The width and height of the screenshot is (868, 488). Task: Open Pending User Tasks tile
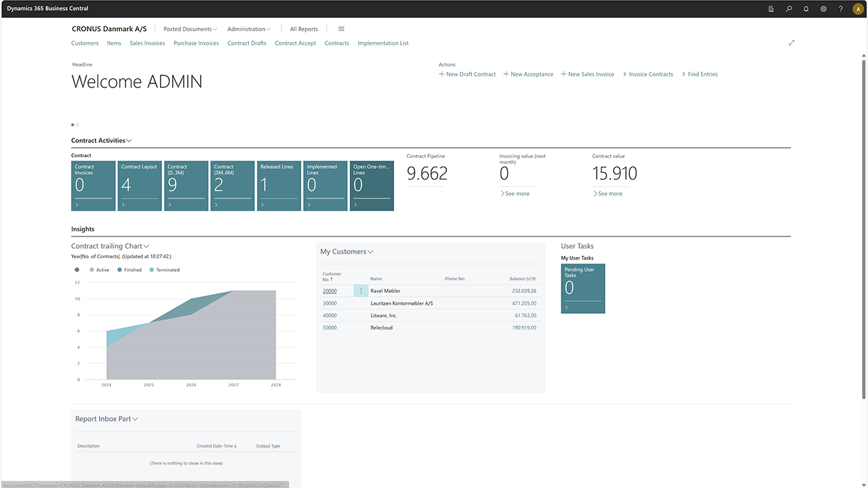pyautogui.click(x=583, y=289)
